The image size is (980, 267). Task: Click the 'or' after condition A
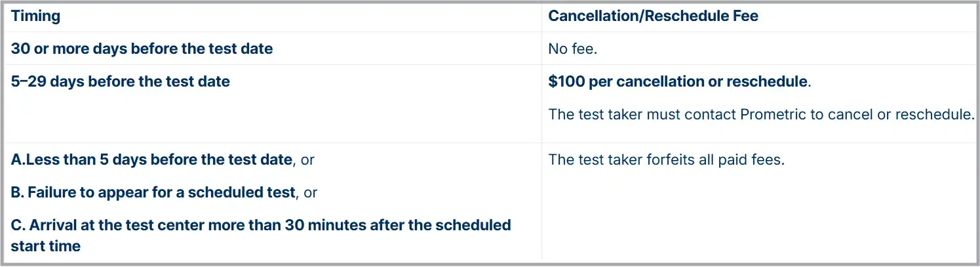coord(308,159)
